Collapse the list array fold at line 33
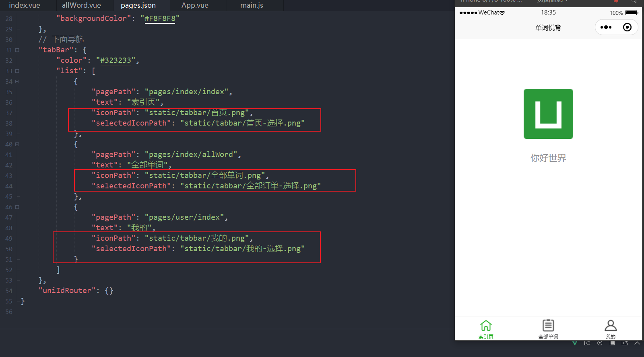The width and height of the screenshot is (644, 357). [x=17, y=71]
